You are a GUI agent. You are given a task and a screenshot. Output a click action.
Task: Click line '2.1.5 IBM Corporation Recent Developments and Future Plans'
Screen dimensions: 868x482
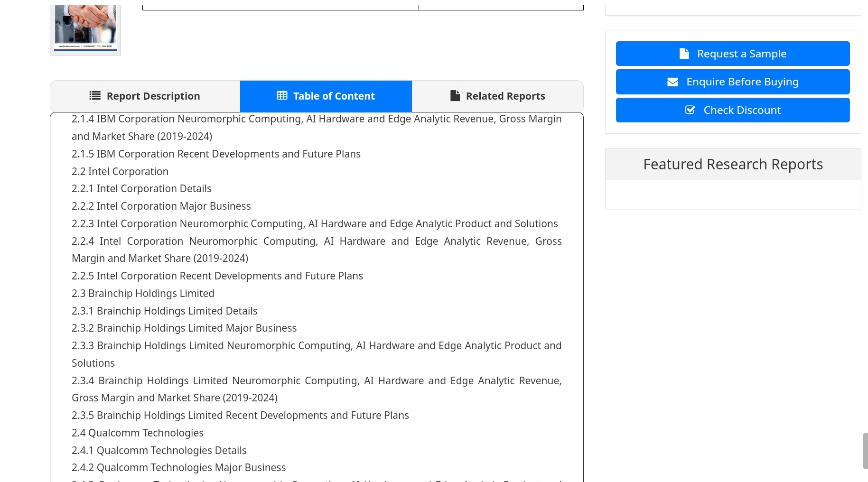[x=216, y=154]
